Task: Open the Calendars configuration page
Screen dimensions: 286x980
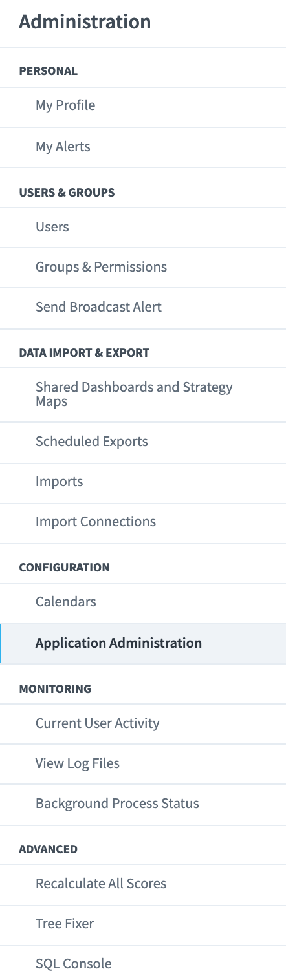Action: click(x=143, y=602)
